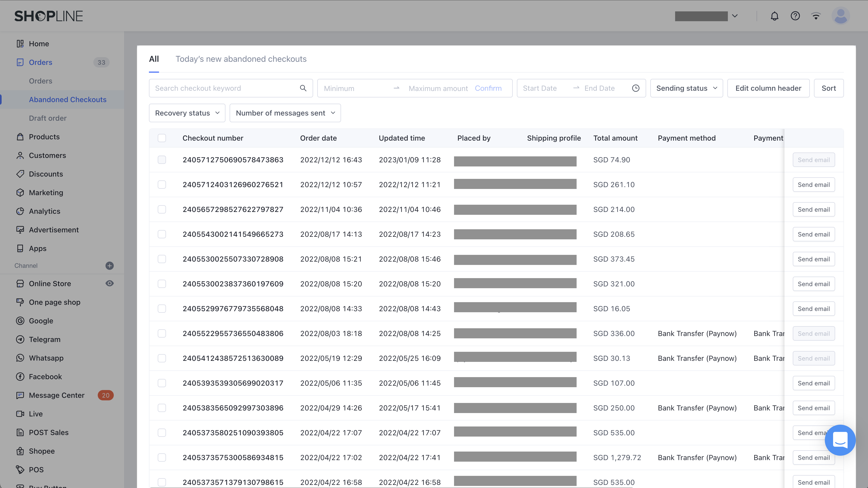Send email for checkout 2405657298527622797827
Screen dimensions: 868x488
(813, 209)
